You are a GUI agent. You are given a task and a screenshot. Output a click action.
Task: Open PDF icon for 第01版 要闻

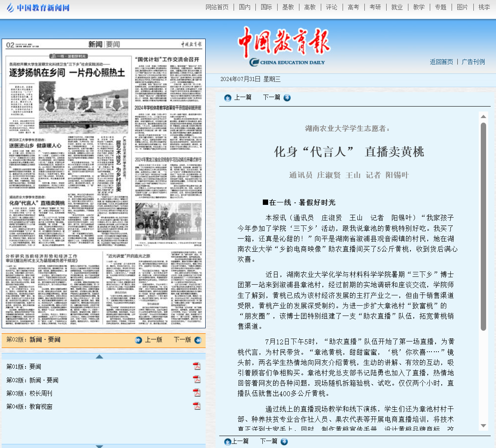(197, 366)
